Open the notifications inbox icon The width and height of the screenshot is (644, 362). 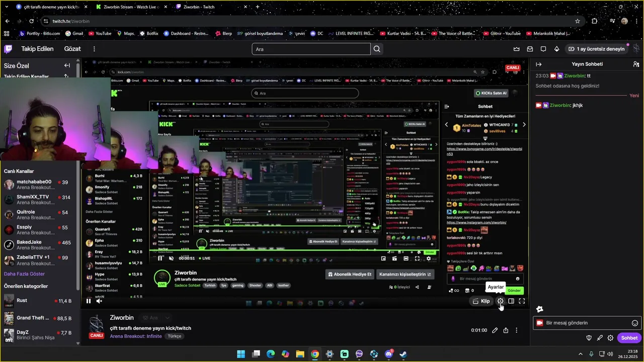[530, 49]
